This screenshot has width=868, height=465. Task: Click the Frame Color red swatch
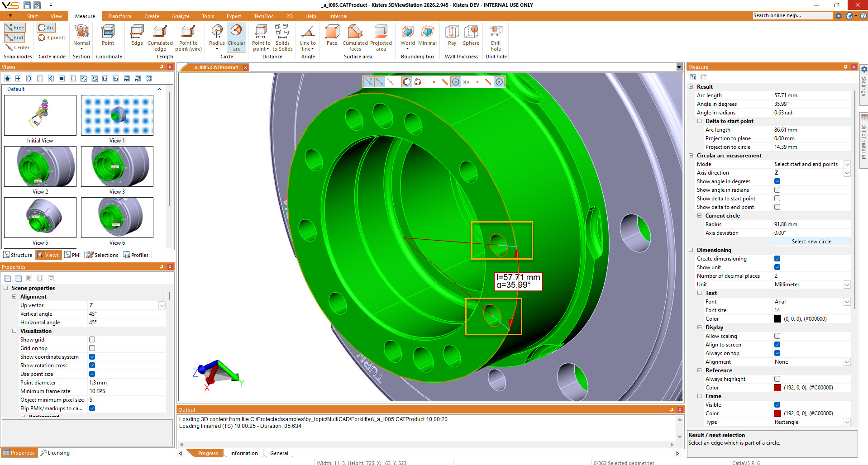[777, 413]
